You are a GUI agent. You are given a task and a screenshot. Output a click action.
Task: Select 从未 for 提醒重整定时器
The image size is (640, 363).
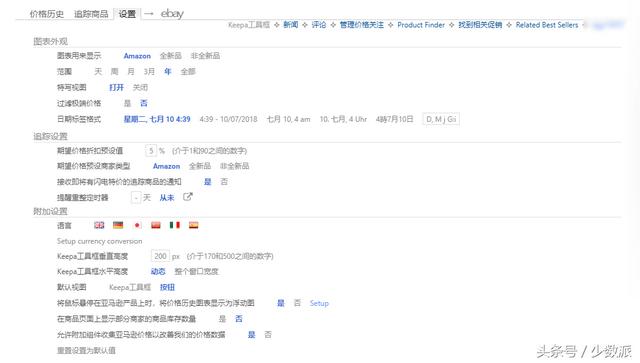pyautogui.click(x=167, y=198)
